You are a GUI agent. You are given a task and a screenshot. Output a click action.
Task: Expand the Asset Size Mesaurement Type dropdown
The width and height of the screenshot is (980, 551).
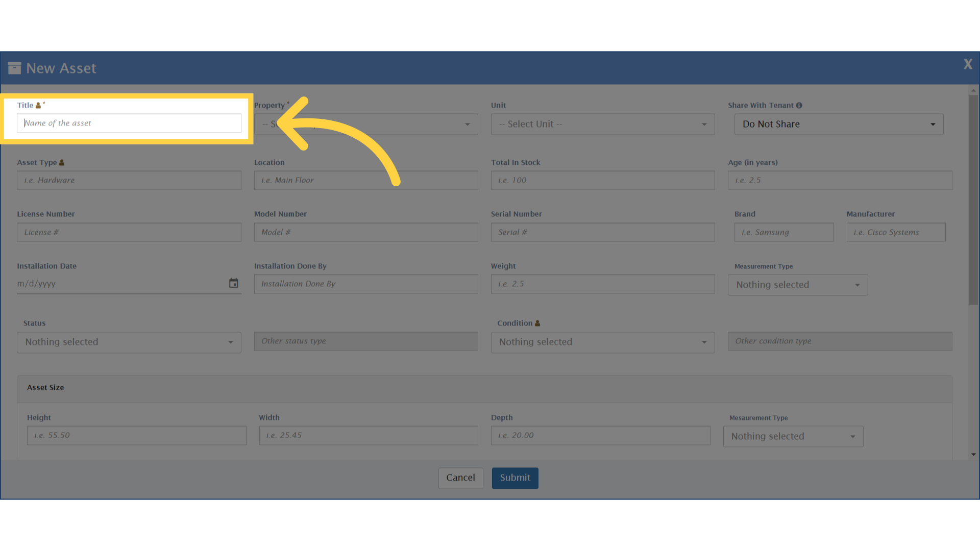click(793, 436)
